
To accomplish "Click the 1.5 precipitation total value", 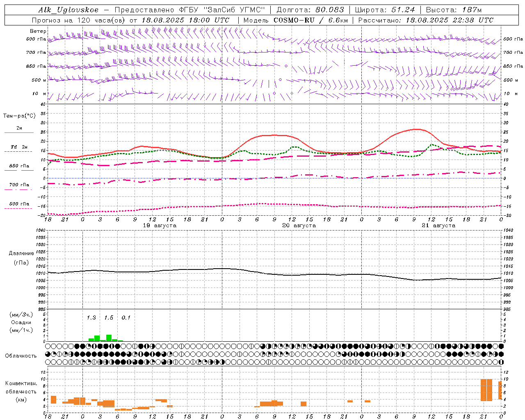I will (108, 318).
